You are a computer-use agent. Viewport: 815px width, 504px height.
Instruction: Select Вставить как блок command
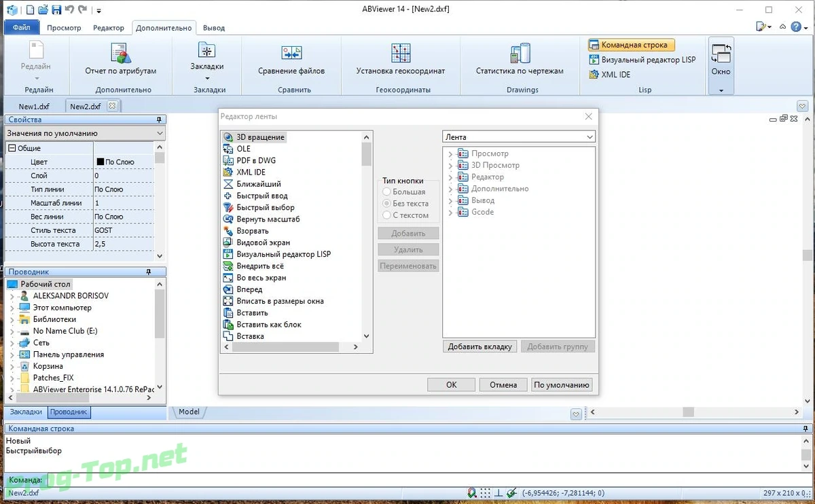pyautogui.click(x=263, y=325)
